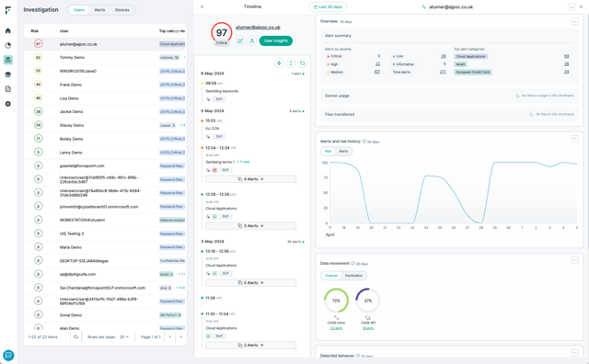
Task: Open the alerts link under CASB API
Action: [x=368, y=328]
